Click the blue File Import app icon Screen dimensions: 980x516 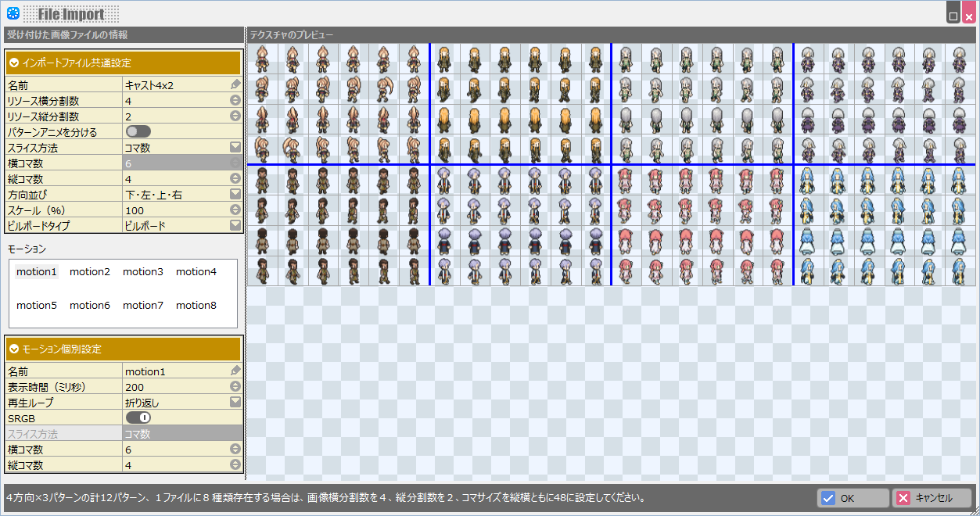pyautogui.click(x=13, y=13)
